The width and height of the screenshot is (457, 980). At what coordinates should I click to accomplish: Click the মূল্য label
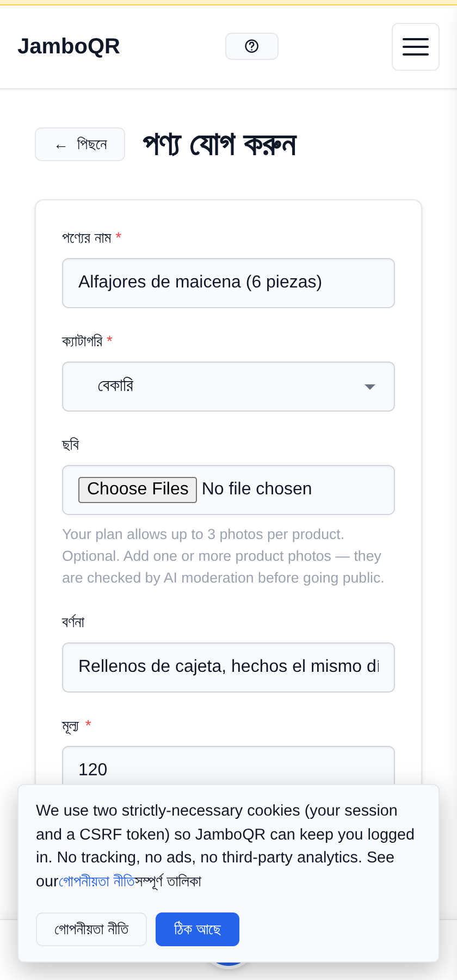71,726
